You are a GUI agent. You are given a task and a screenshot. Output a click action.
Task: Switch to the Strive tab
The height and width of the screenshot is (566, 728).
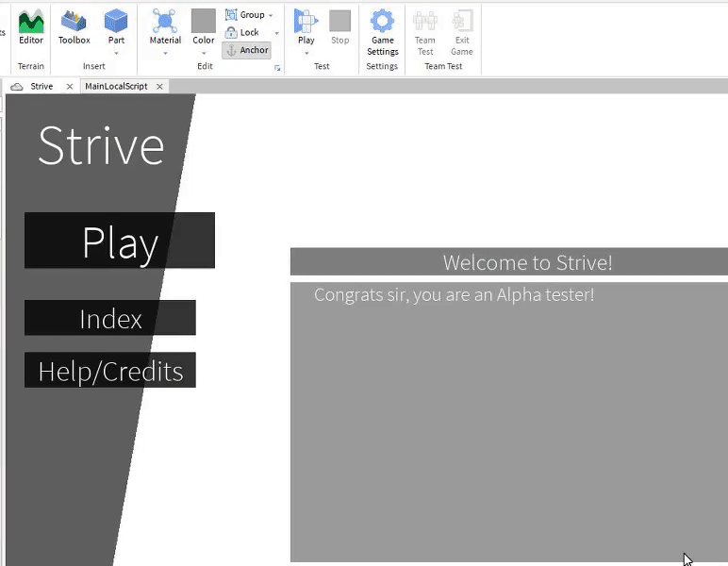(41, 87)
